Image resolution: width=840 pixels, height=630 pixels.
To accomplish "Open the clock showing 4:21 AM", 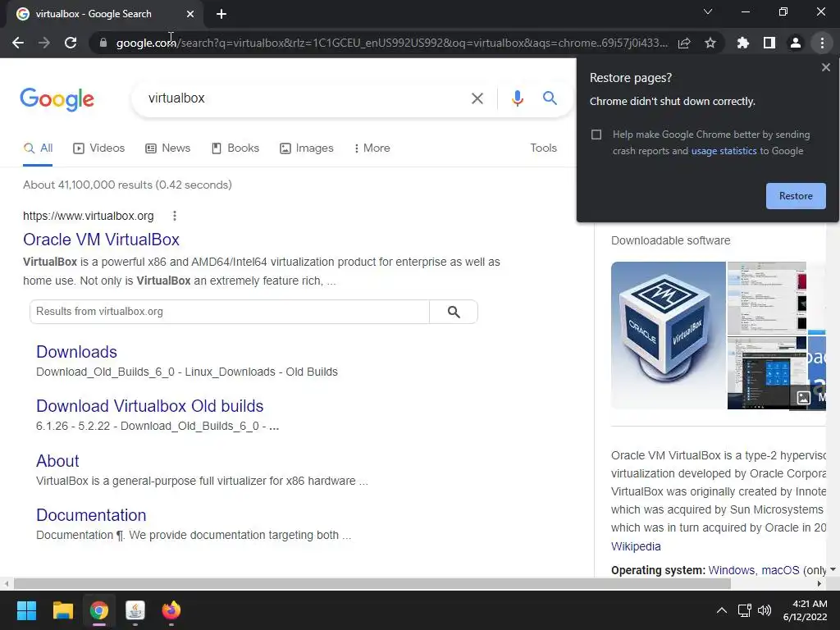I will pos(806,610).
